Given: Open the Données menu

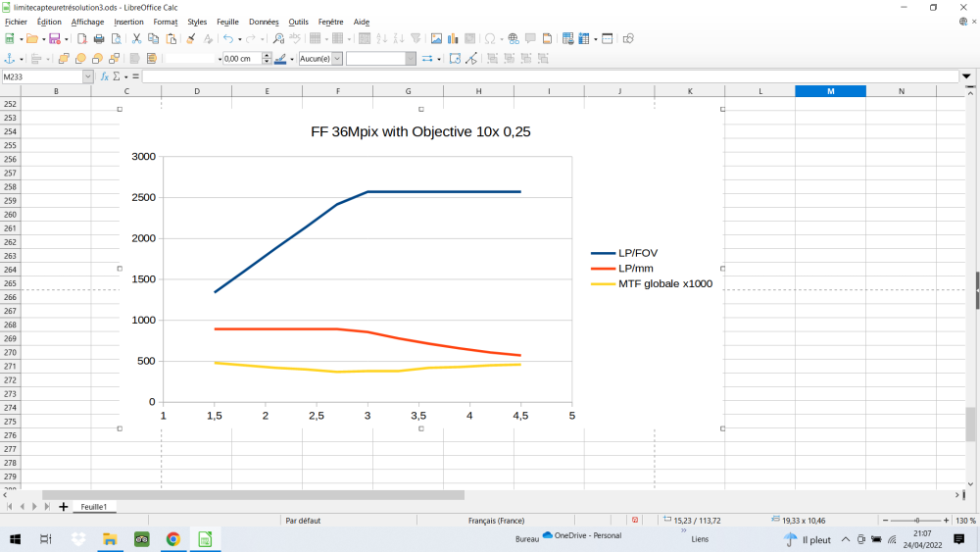Looking at the screenshot, I should [263, 22].
